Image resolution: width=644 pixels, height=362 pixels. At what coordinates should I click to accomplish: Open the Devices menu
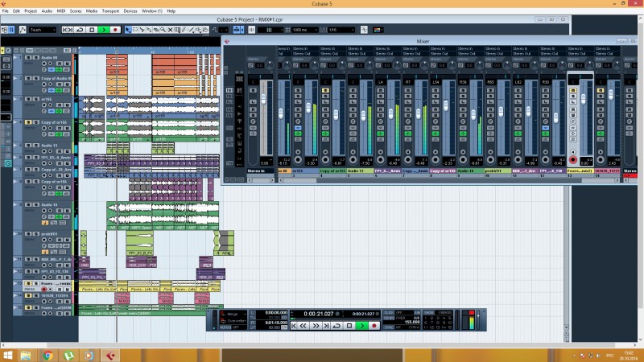pos(130,11)
